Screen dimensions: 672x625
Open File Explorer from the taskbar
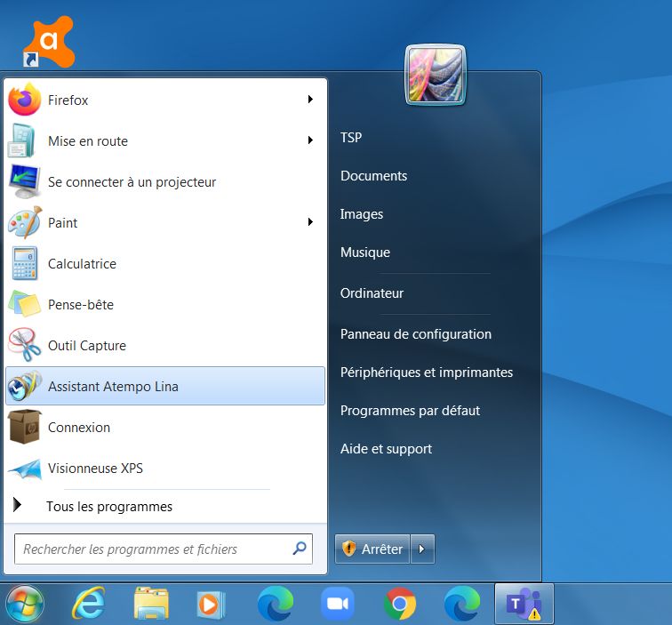pos(151,604)
